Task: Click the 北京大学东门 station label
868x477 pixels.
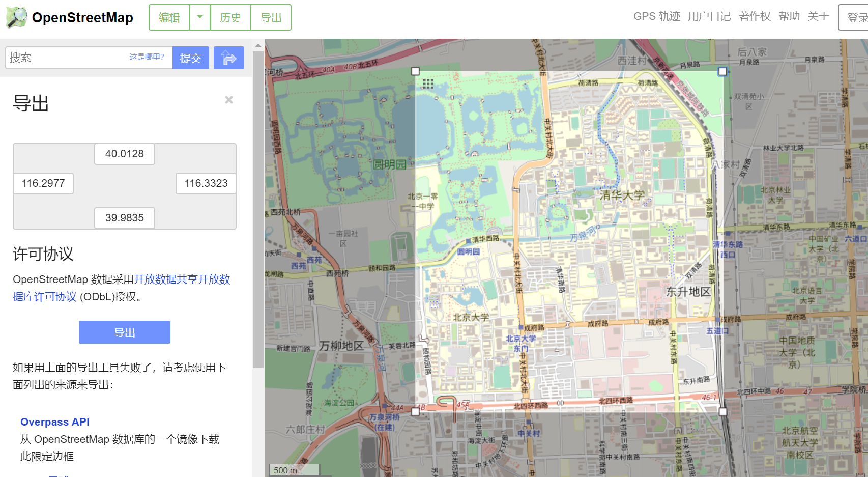Action: pos(520,344)
